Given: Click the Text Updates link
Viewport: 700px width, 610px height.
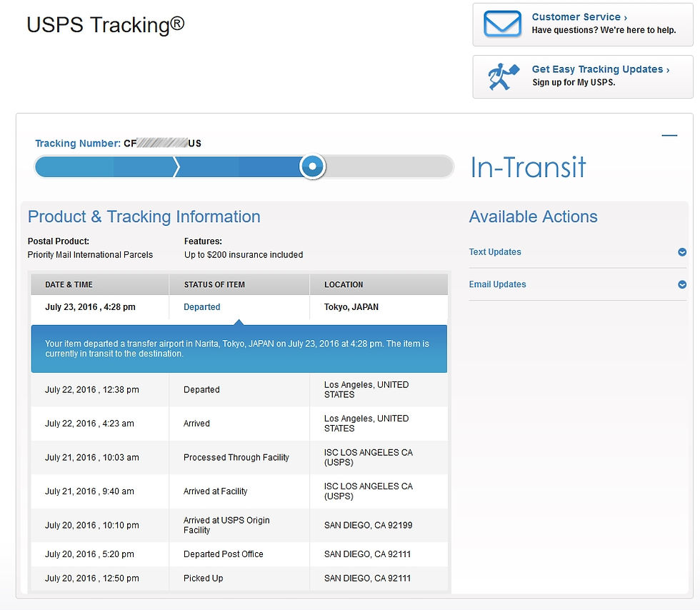Looking at the screenshot, I should coord(494,252).
